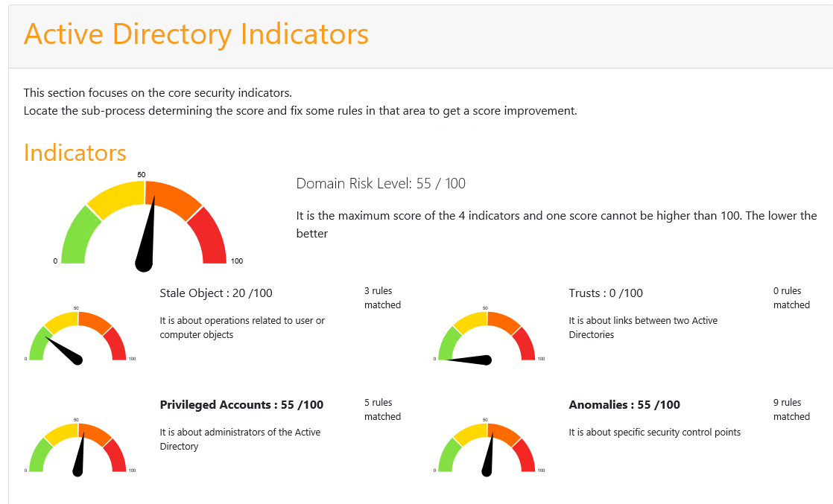Click the 9 rules matched label
This screenshot has height=504, width=833.
pos(791,409)
